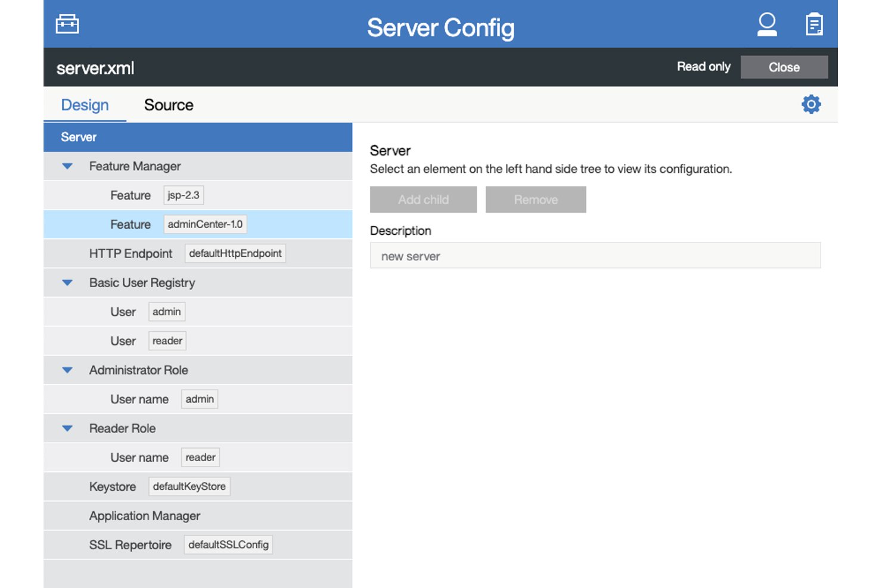This screenshot has height=588, width=882.
Task: Click the server.xml file name
Action: click(x=95, y=69)
